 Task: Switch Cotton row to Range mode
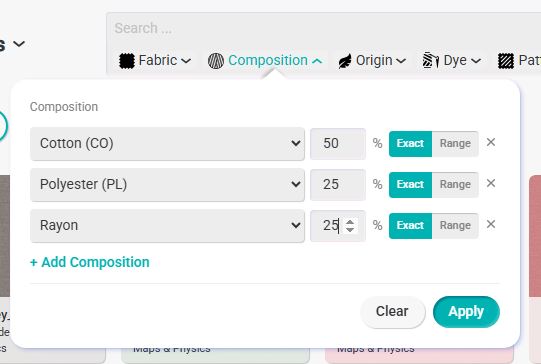click(455, 144)
